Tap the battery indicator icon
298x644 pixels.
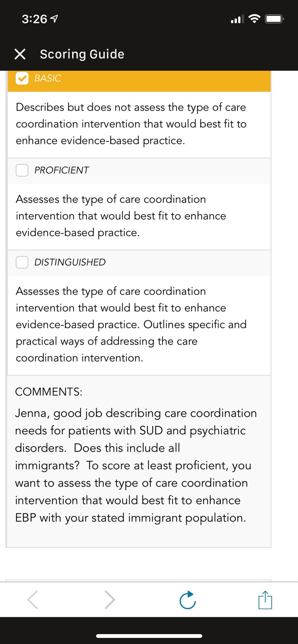coord(274,19)
